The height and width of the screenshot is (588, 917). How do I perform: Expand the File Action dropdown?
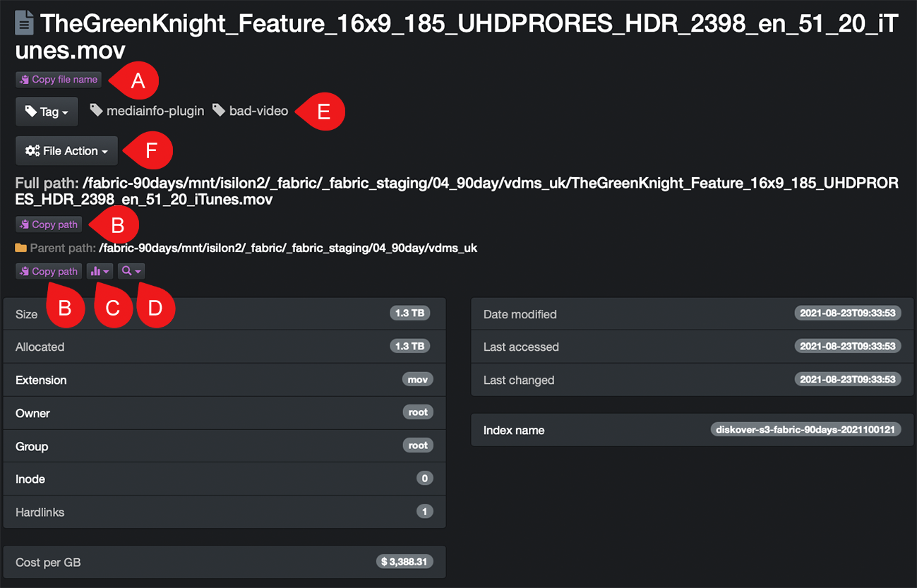point(66,150)
